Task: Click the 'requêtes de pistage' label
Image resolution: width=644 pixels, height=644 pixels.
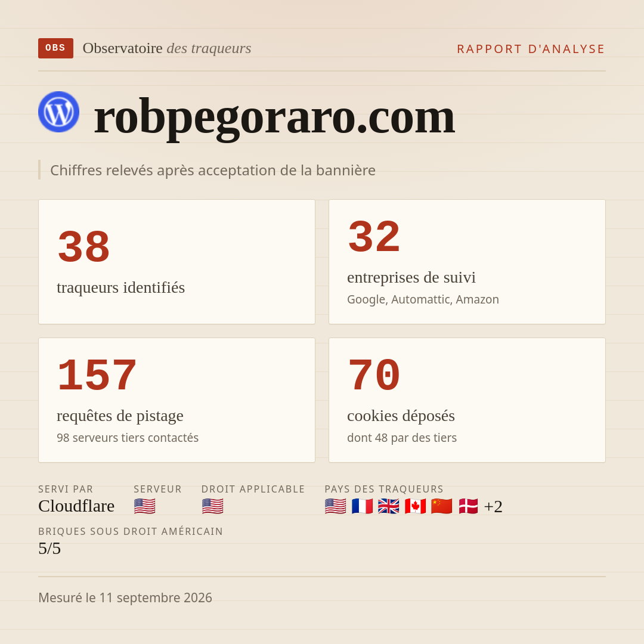Action: (120, 416)
